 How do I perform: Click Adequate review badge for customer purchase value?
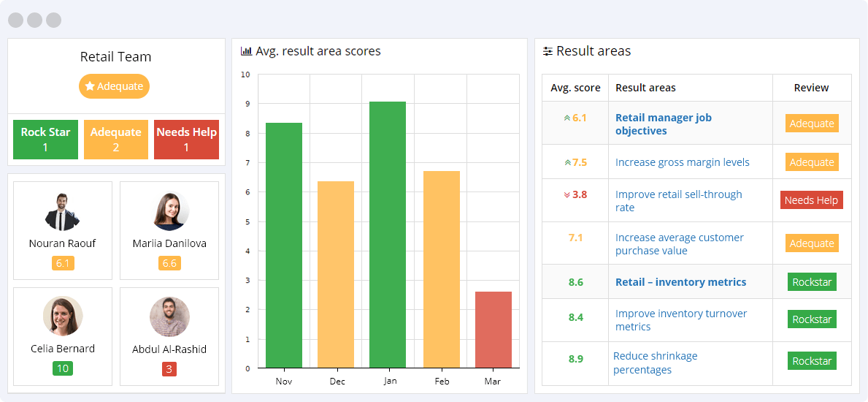tap(812, 243)
